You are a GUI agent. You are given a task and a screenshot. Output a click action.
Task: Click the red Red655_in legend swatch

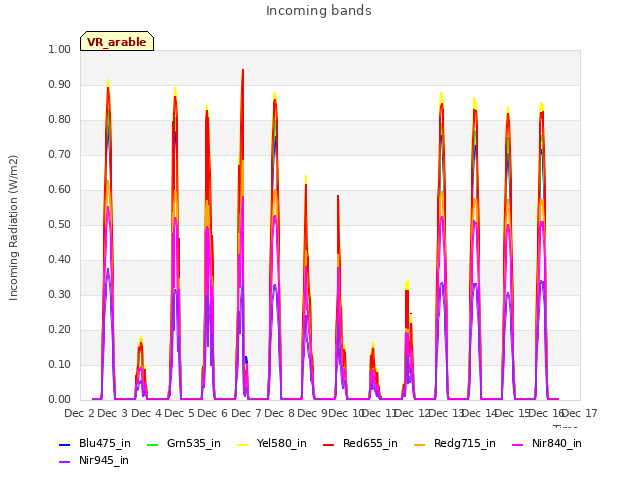pos(329,444)
